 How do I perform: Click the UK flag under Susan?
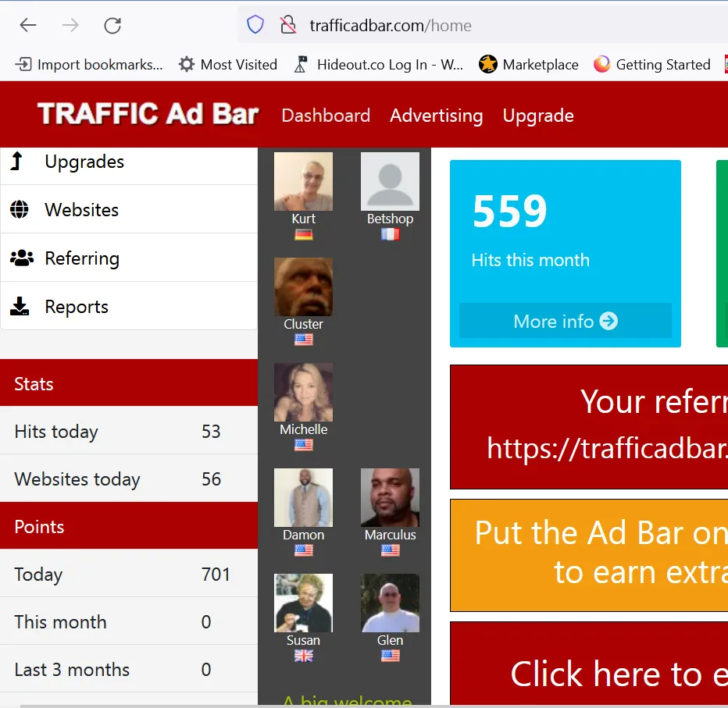click(304, 656)
